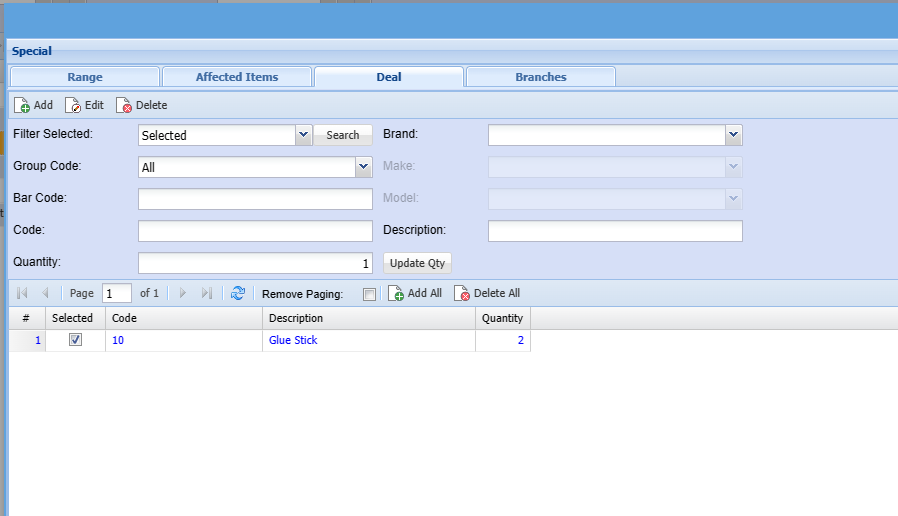Jump to last page arrow

pos(206,293)
